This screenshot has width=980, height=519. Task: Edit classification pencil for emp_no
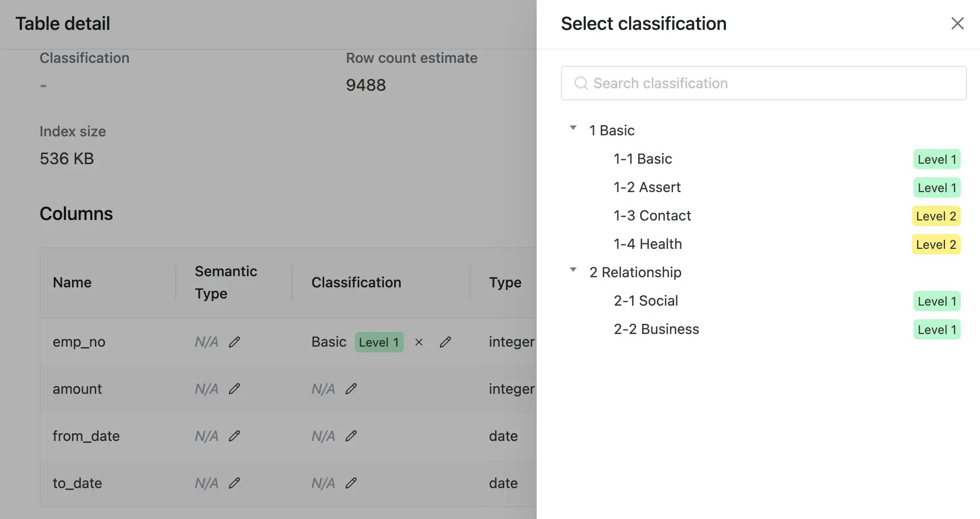[445, 342]
